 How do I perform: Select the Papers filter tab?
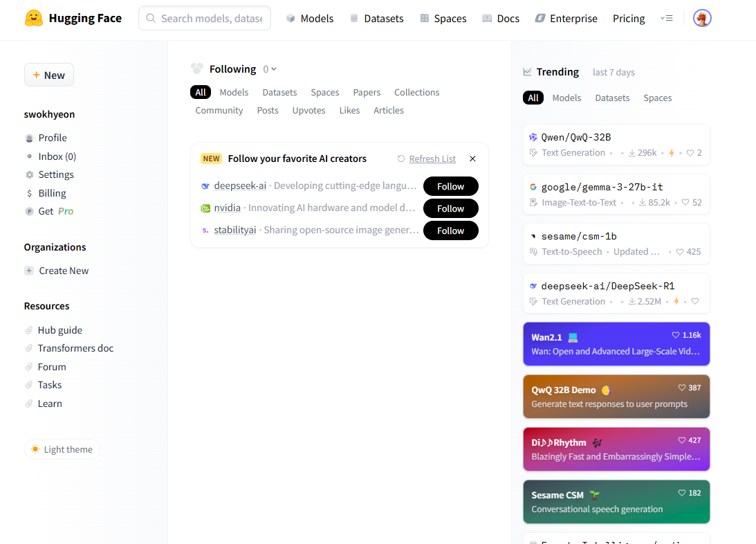367,92
